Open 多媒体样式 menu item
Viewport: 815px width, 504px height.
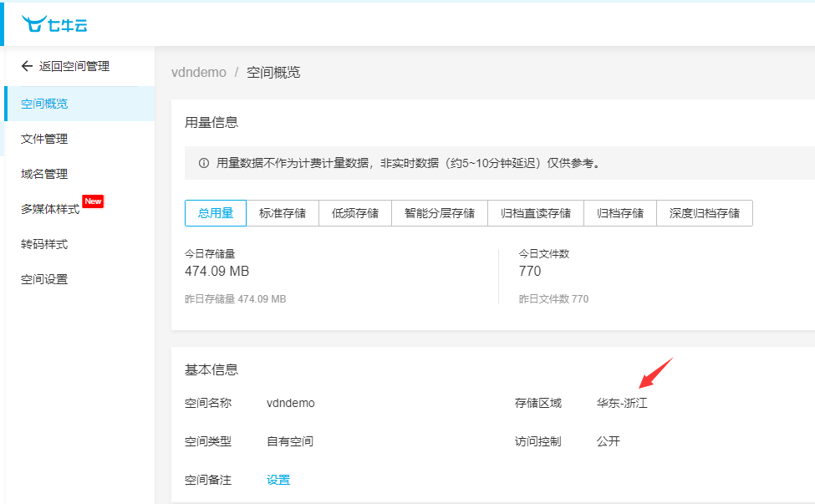pyautogui.click(x=50, y=209)
